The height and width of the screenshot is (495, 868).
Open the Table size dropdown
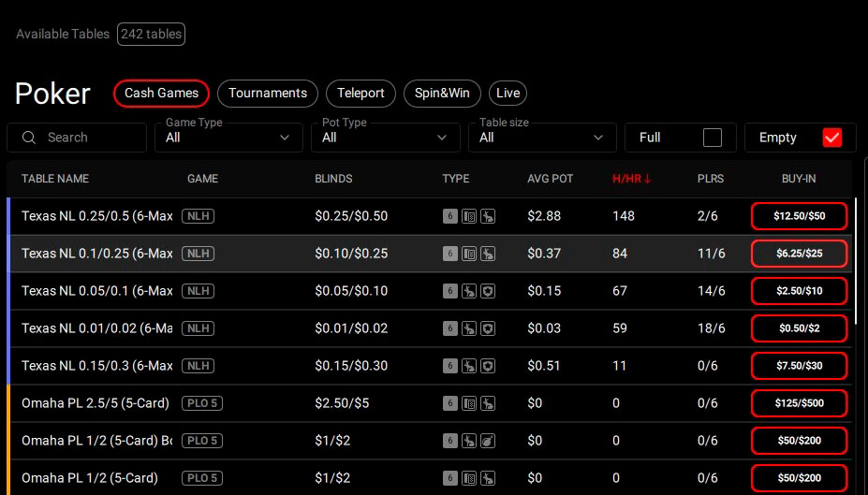pos(542,138)
